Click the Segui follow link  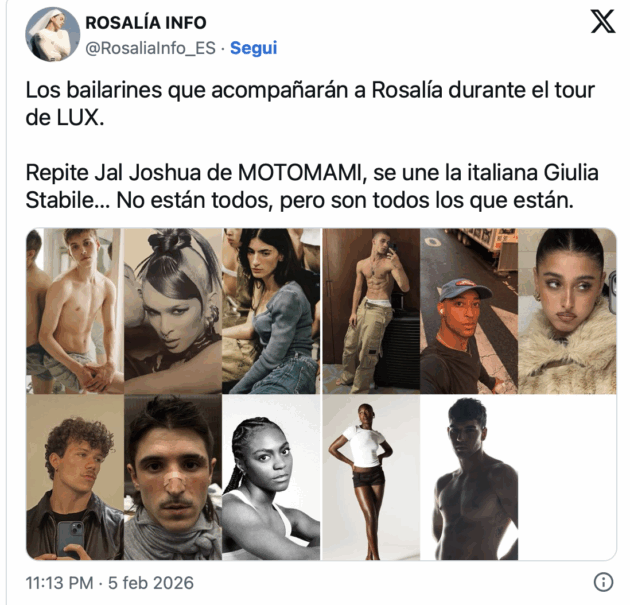pos(254,48)
